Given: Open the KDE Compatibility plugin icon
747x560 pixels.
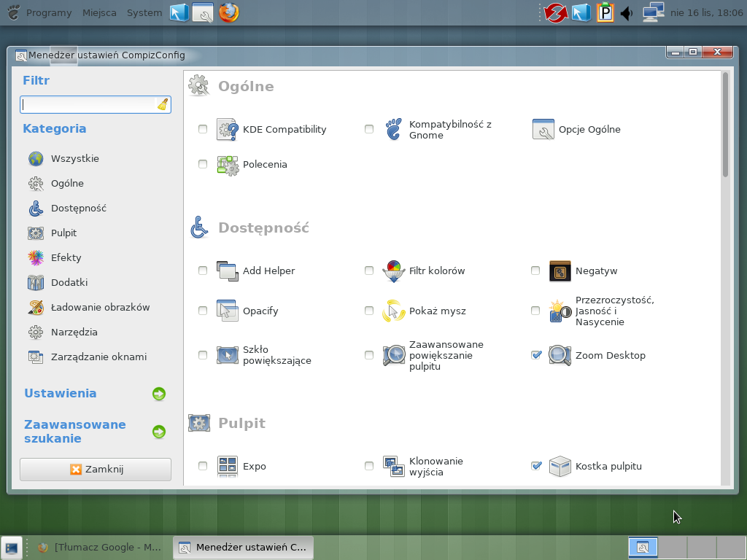Looking at the screenshot, I should coord(228,130).
